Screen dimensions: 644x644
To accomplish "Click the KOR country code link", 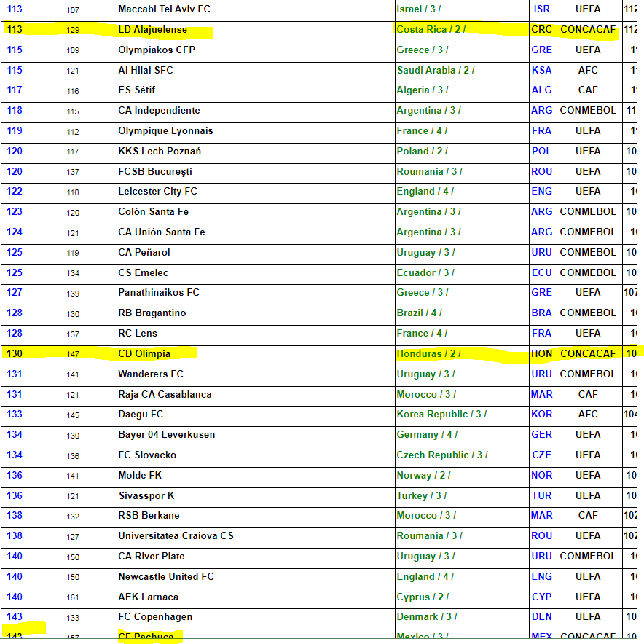I will click(x=541, y=415).
